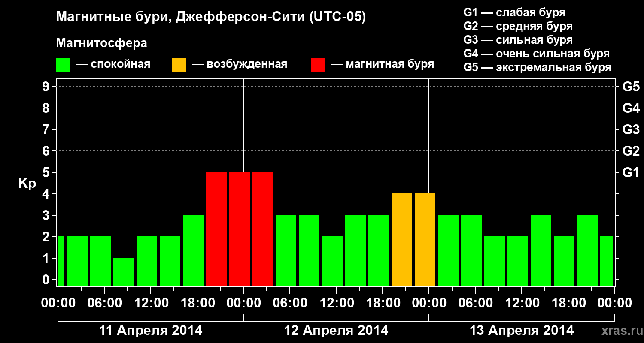
Task: Click the last red storm bar on 12 April
Action: (263, 229)
